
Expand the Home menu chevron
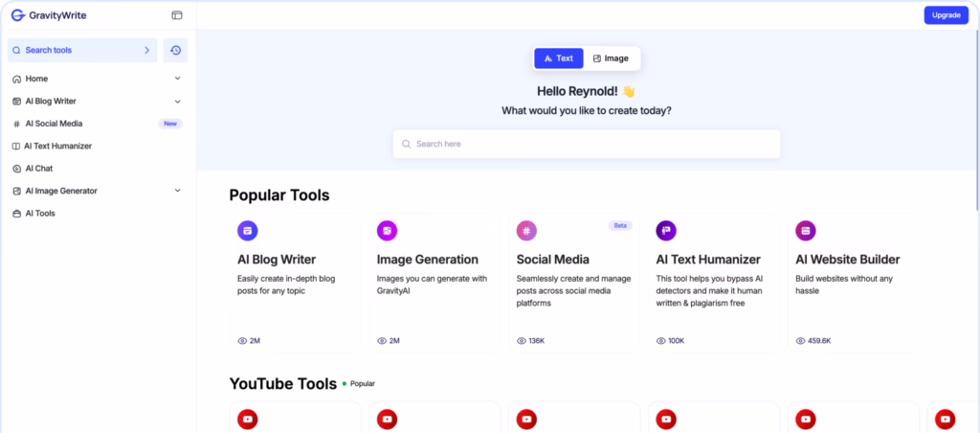177,79
